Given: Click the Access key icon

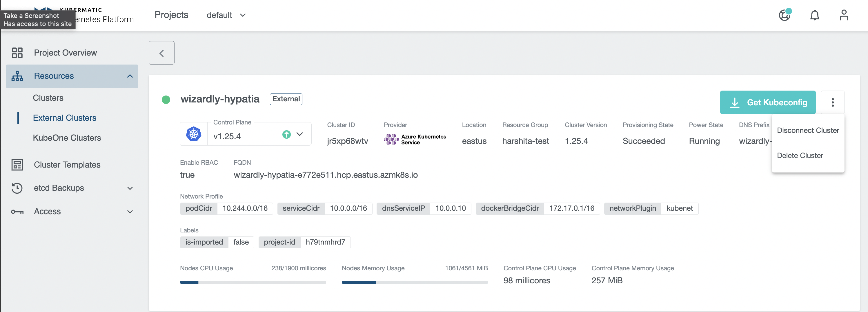Looking at the screenshot, I should click(x=17, y=211).
